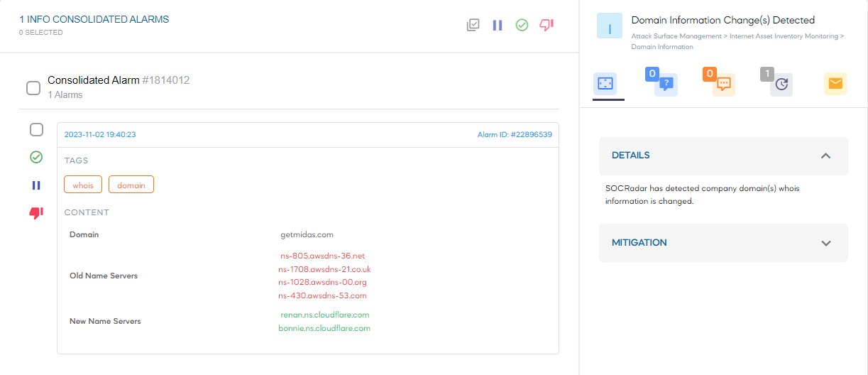Click old name server ns-1708.awsdns-21.co.uk

click(x=324, y=269)
